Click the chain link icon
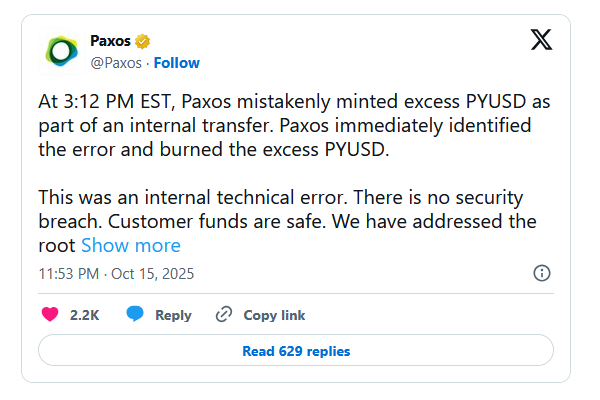The width and height of the screenshot is (600, 400). (x=225, y=315)
